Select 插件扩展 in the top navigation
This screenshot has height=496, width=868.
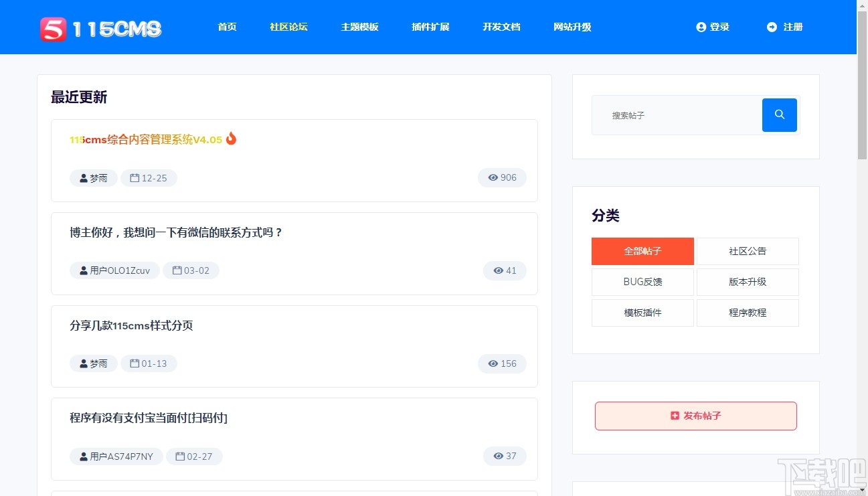430,27
